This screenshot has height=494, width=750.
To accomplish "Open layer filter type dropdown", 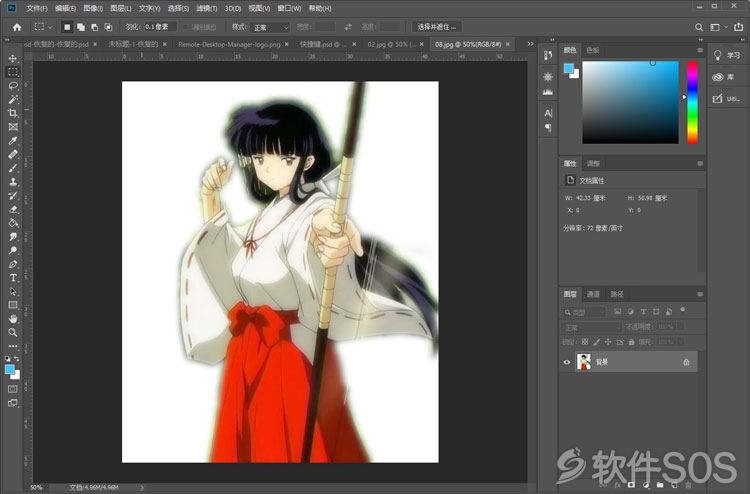I will (x=584, y=312).
